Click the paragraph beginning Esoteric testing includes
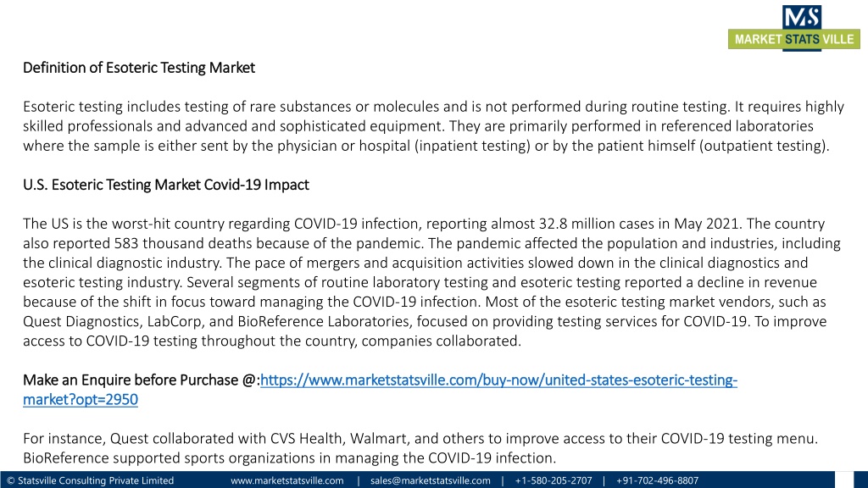Screen dimensions: 868x488 click(x=433, y=126)
